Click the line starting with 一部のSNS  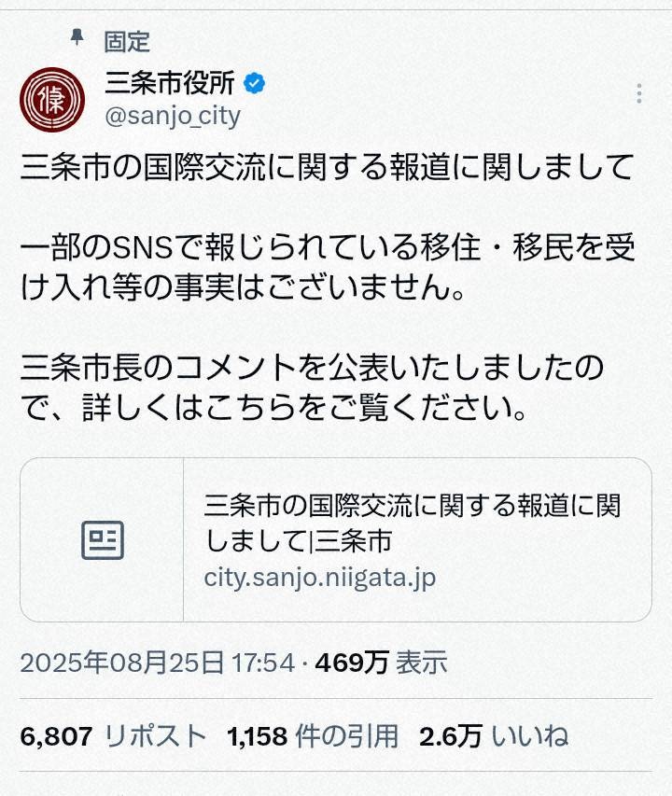coord(327,249)
